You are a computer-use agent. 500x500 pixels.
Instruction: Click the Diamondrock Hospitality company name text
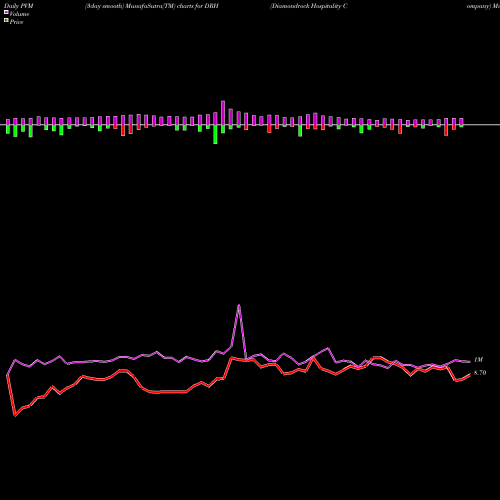click(309, 6)
